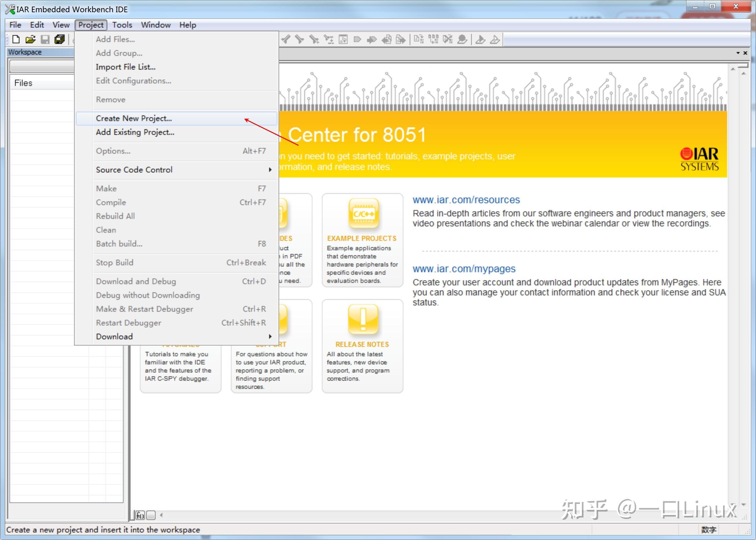Click the RELEASE NOTES exclamation icon
This screenshot has width=756, height=540.
pyautogui.click(x=363, y=319)
